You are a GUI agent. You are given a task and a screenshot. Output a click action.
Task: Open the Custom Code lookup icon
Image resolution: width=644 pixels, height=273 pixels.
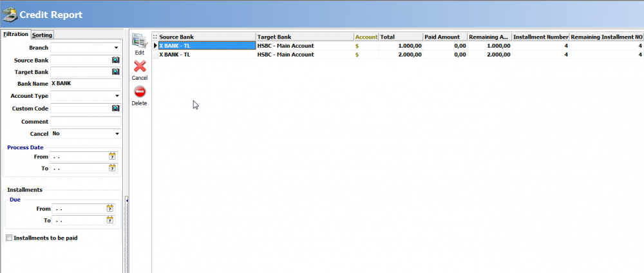click(116, 108)
